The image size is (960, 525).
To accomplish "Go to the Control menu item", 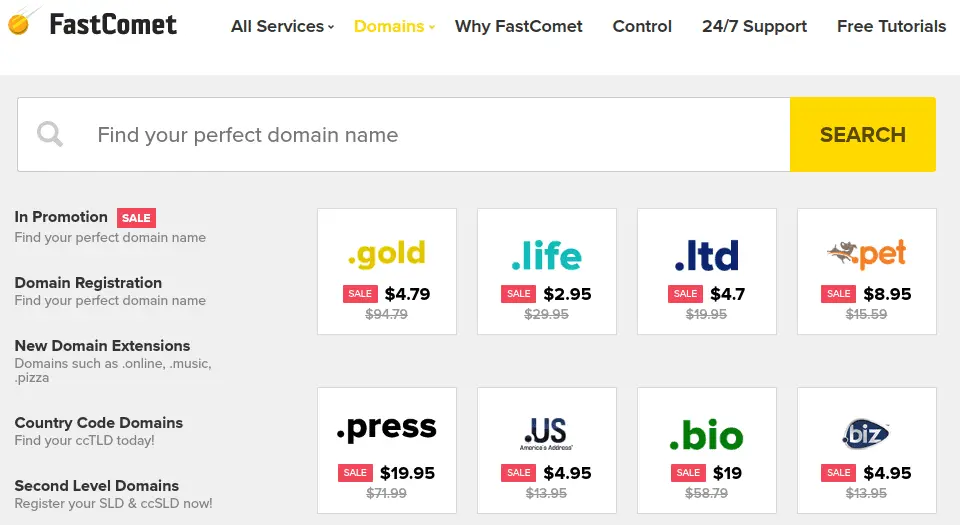I will click(642, 26).
